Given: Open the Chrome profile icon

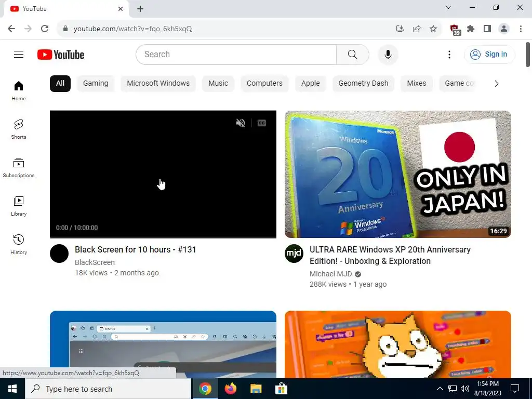Looking at the screenshot, I should [504, 29].
